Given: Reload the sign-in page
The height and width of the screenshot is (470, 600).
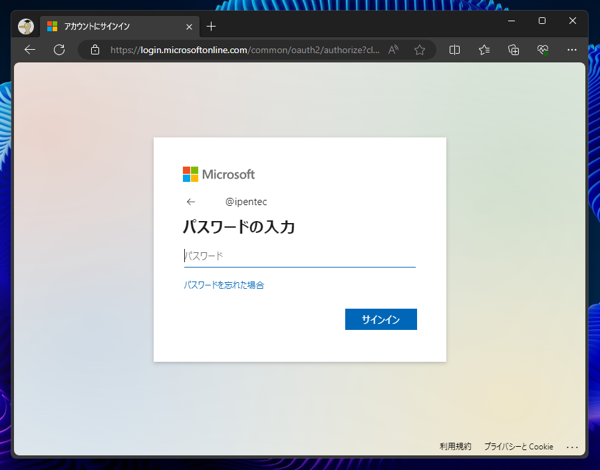Looking at the screenshot, I should point(59,50).
